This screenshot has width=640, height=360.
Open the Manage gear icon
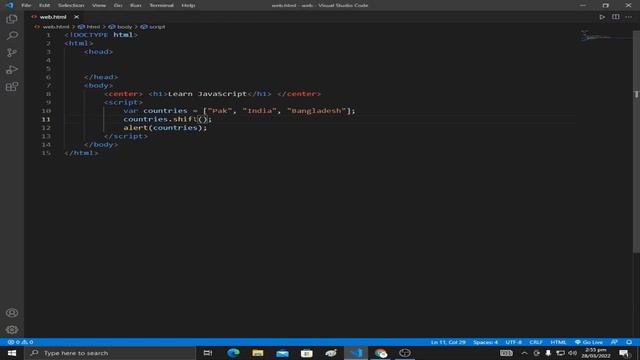pyautogui.click(x=12, y=329)
